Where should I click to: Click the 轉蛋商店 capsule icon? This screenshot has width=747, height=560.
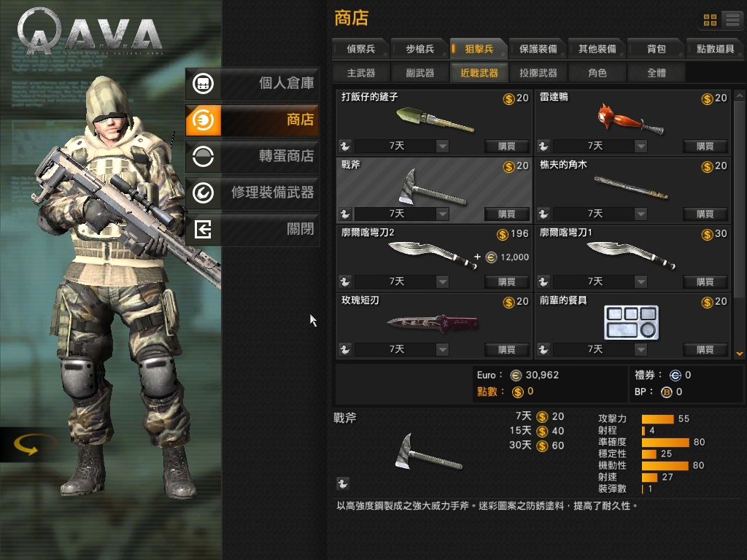[204, 156]
